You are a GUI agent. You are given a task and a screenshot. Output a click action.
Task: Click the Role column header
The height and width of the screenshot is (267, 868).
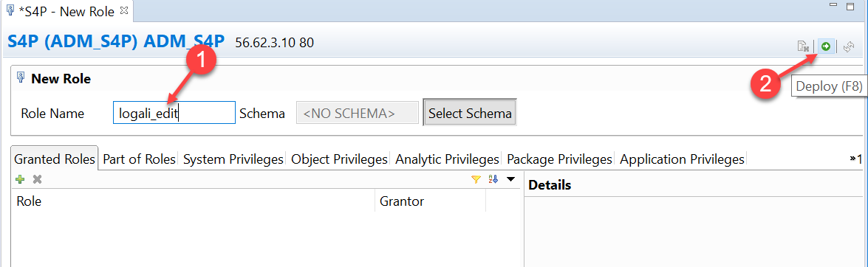tap(194, 201)
